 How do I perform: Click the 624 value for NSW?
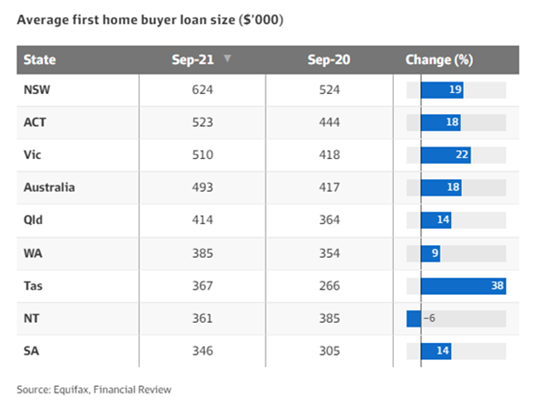coord(202,90)
